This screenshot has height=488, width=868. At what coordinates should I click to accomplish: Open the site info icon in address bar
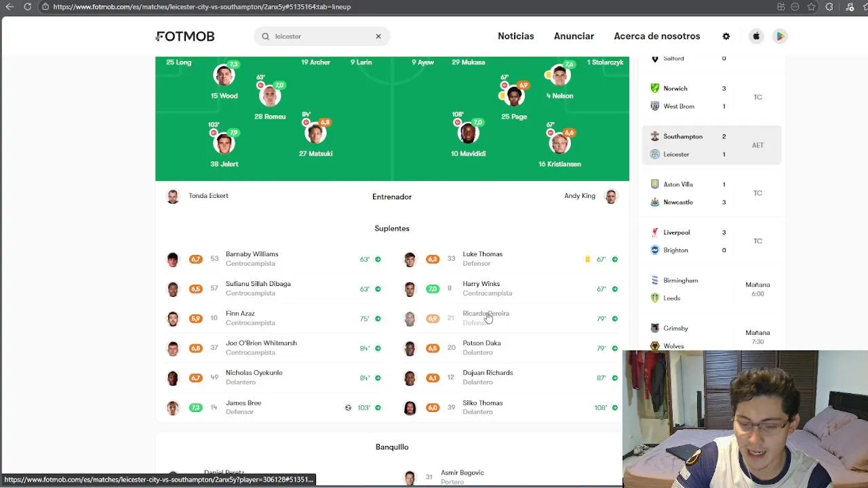tap(45, 7)
